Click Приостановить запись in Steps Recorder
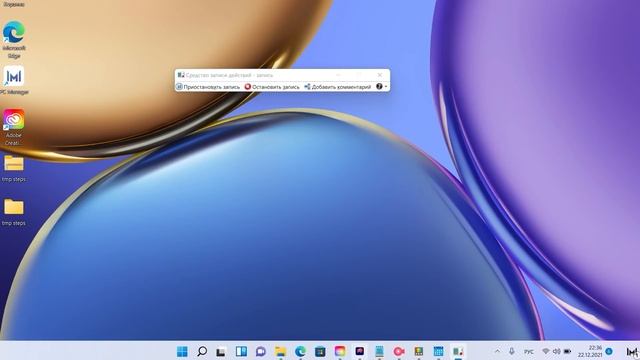This screenshot has width=640, height=360. [208, 87]
